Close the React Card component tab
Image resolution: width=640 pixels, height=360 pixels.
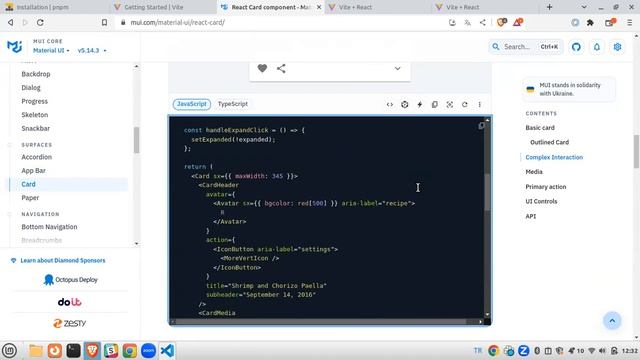click(x=319, y=7)
